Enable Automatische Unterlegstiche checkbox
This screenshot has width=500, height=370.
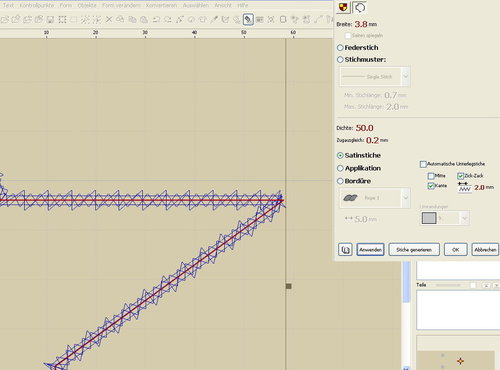click(423, 164)
